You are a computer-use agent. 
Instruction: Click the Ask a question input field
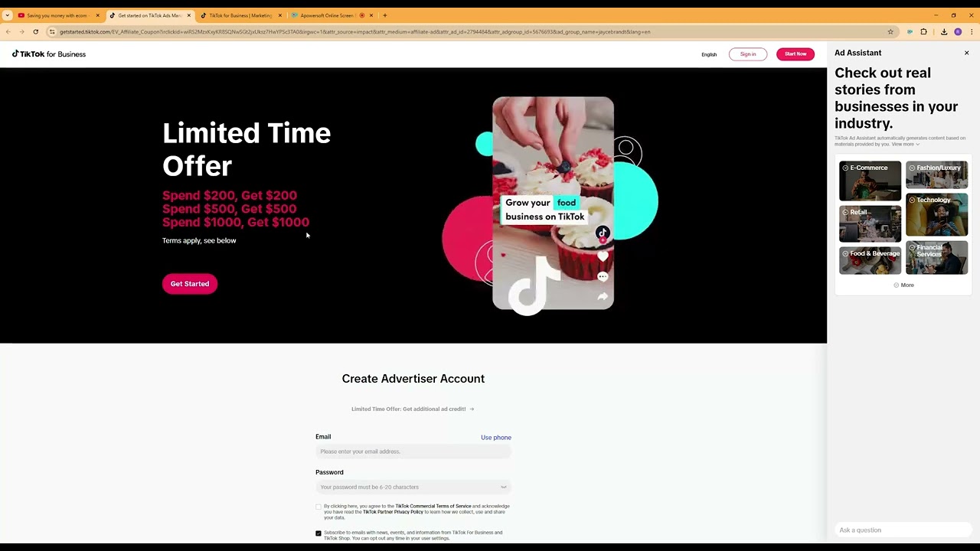click(x=903, y=530)
